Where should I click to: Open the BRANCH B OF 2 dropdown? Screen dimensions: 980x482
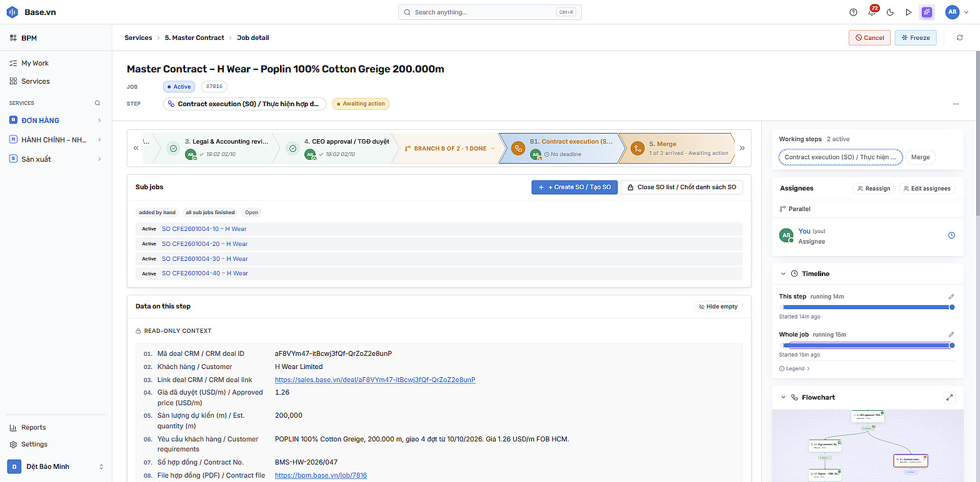coord(449,149)
